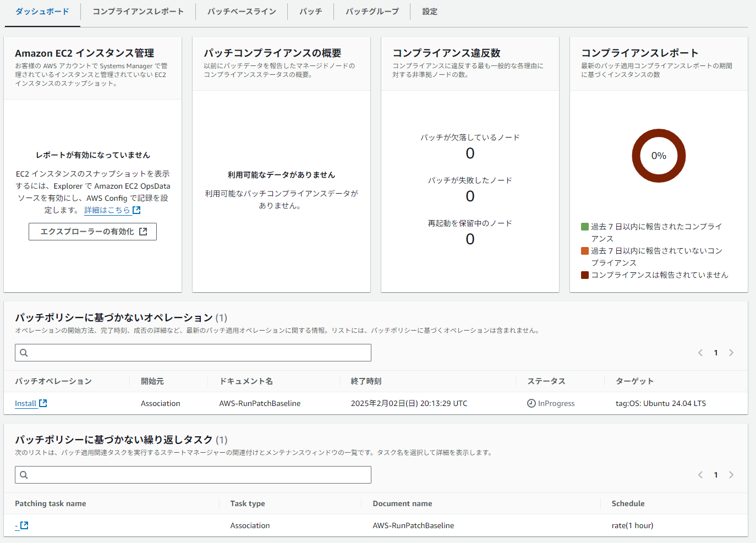Go to next page in operations table

pos(731,353)
